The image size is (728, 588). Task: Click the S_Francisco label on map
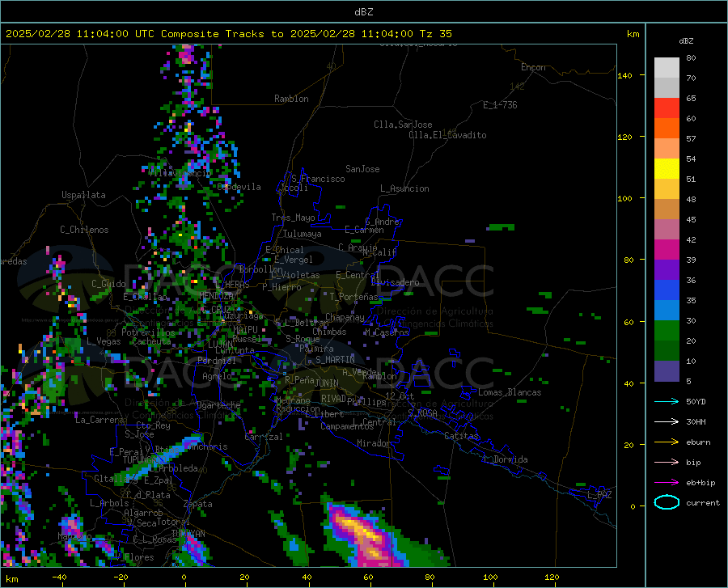(319, 179)
